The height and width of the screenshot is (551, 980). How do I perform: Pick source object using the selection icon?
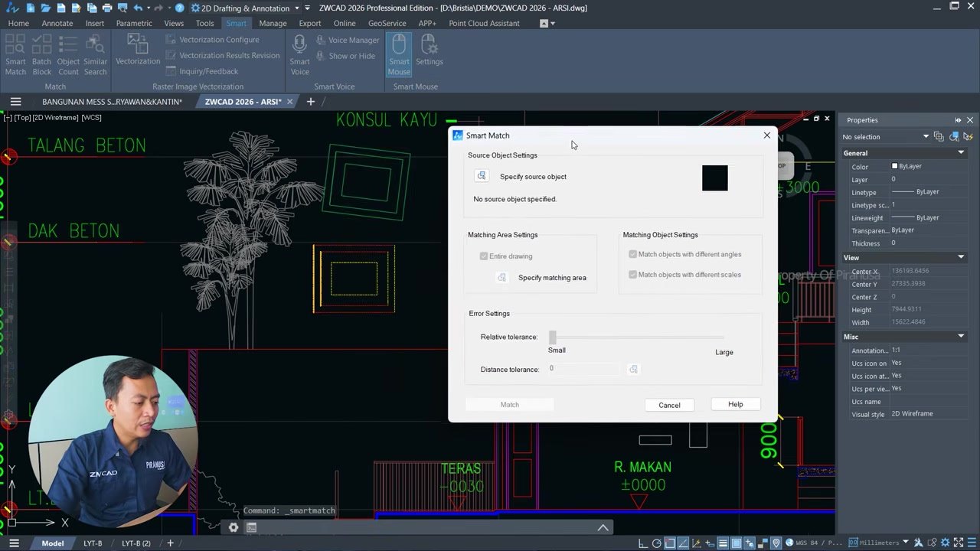coord(482,176)
